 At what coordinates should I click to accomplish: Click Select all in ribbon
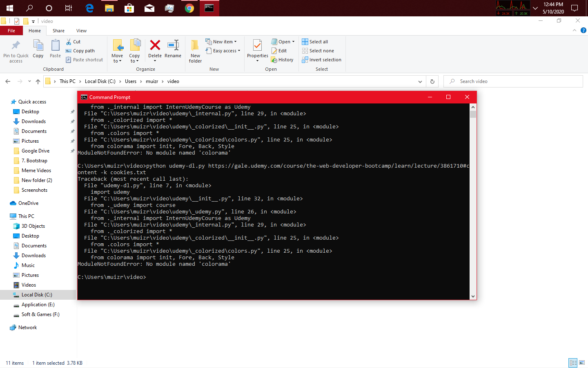tap(315, 42)
